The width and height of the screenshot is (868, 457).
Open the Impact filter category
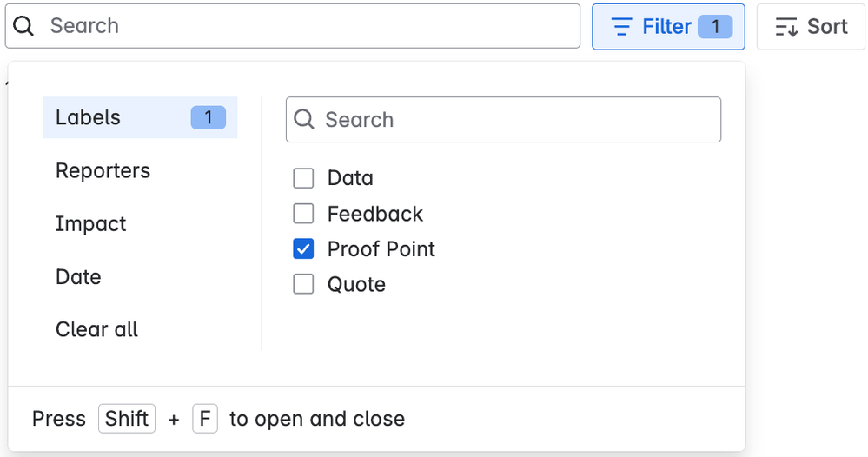91,224
